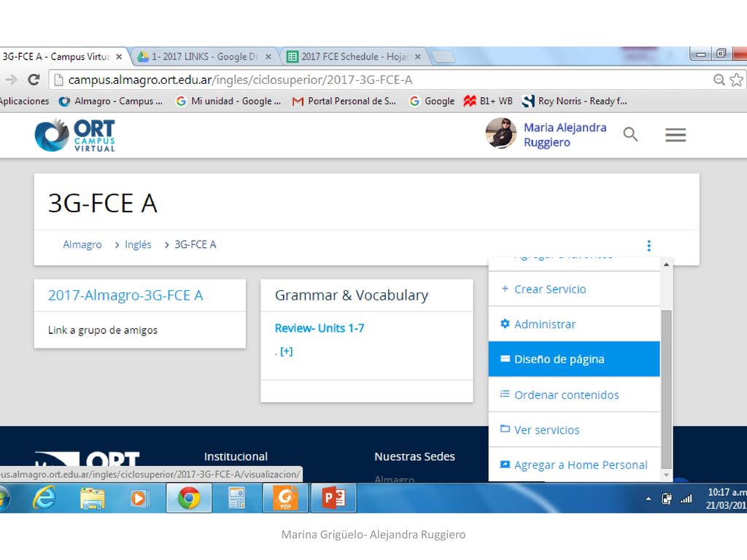Click the dropdown menu scrollbar thumb

click(x=666, y=389)
